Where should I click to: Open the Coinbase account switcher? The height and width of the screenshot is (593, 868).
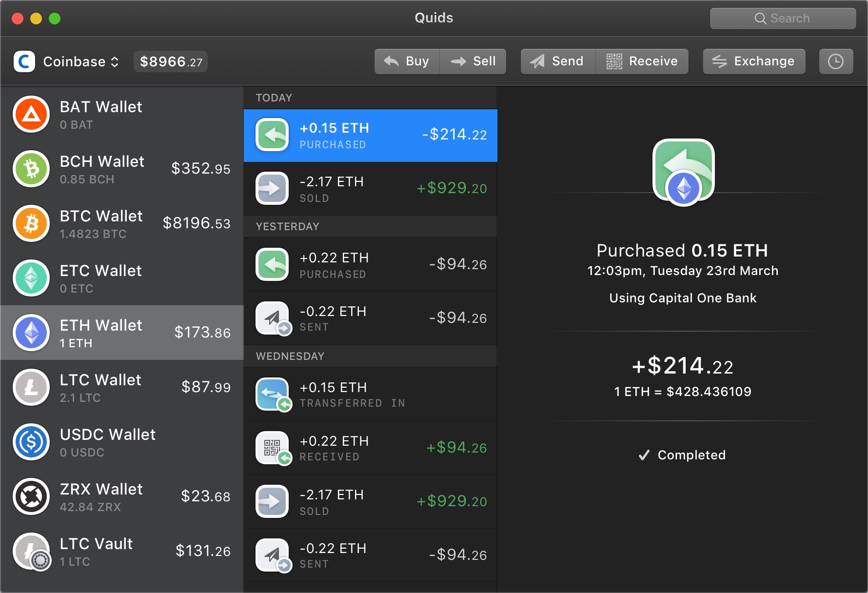115,61
